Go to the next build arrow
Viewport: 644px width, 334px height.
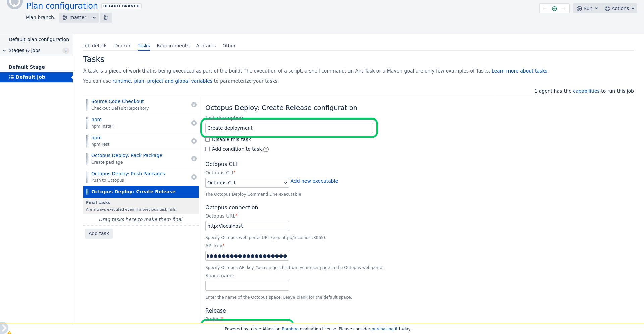coord(563,9)
